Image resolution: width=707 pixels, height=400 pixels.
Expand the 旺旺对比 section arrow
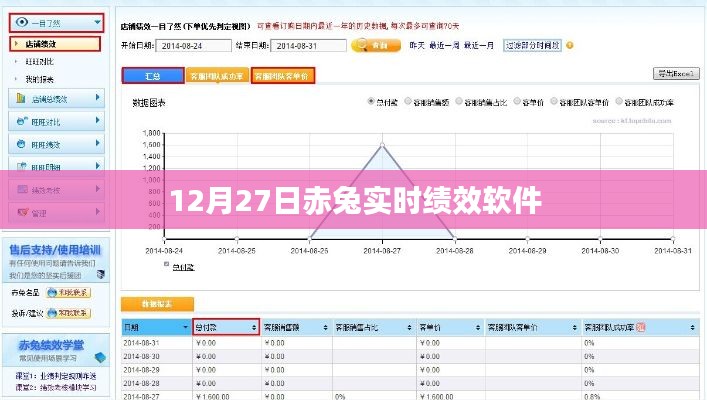[97, 120]
